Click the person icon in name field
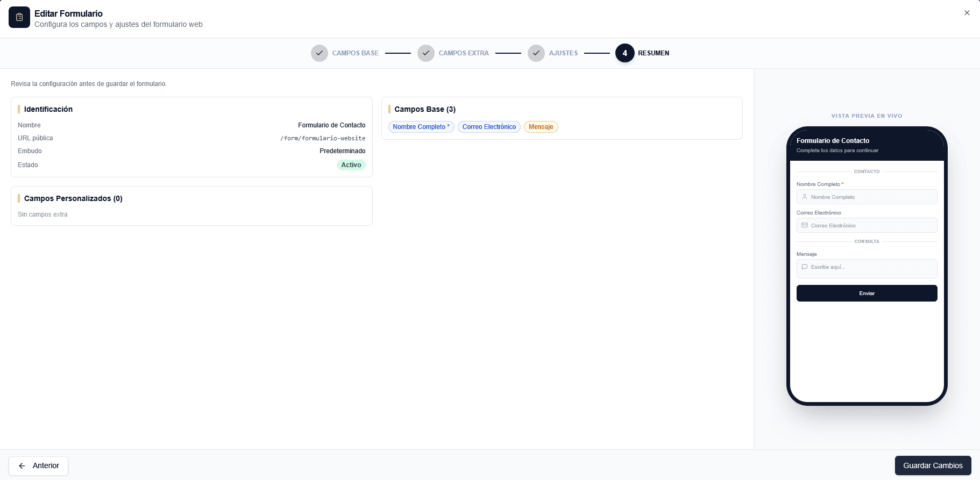This screenshot has width=980, height=480. (x=805, y=197)
